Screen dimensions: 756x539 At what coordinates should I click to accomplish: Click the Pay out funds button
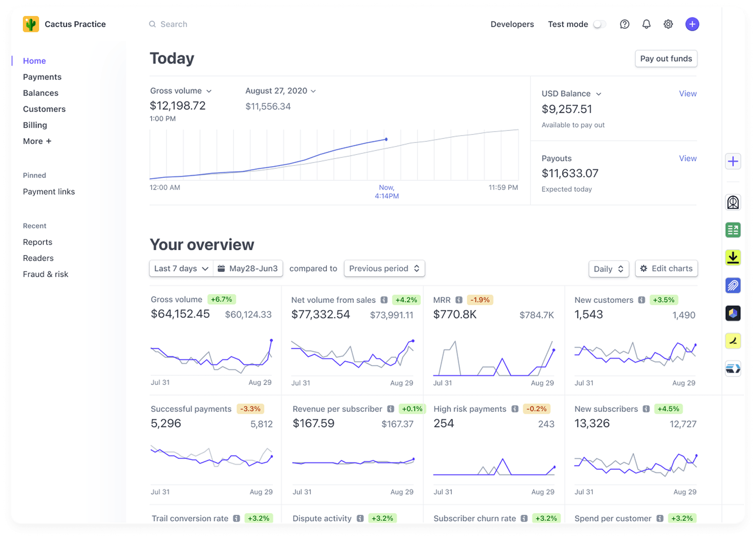pos(666,59)
